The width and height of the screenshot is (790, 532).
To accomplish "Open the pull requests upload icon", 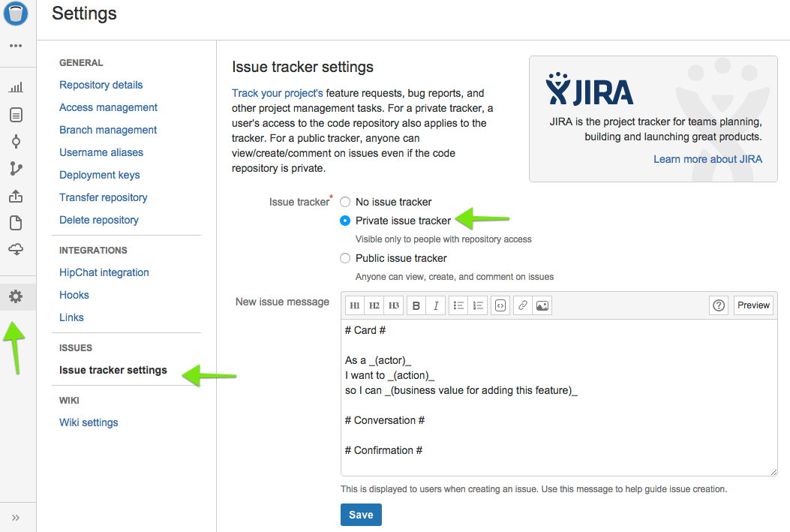I will click(x=16, y=196).
